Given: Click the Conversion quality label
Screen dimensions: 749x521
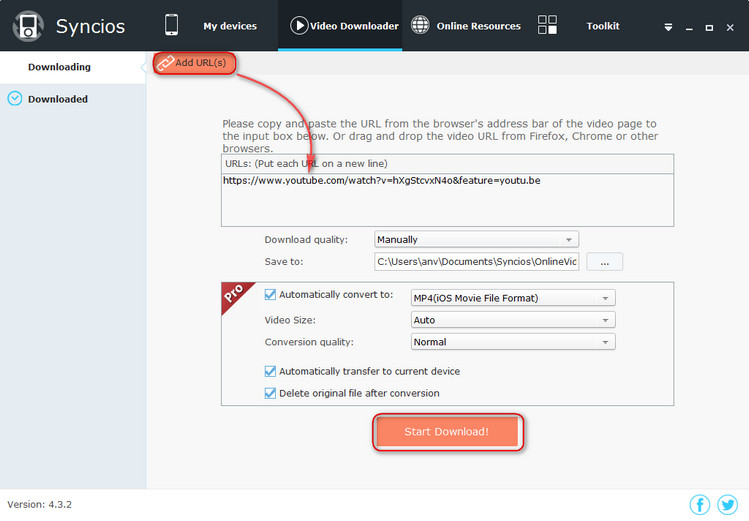Looking at the screenshot, I should pyautogui.click(x=309, y=342).
